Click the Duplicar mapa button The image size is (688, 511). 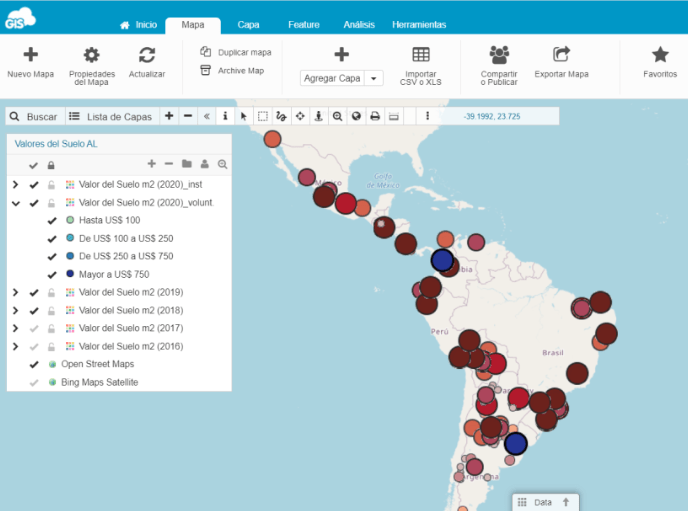pos(236,52)
